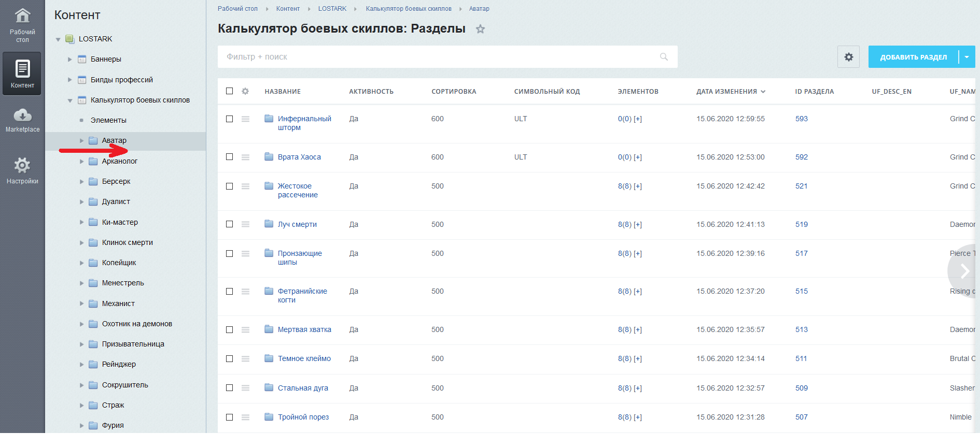980x447 pixels.
Task: Open the Рабочий стол home icon
Action: 22,16
